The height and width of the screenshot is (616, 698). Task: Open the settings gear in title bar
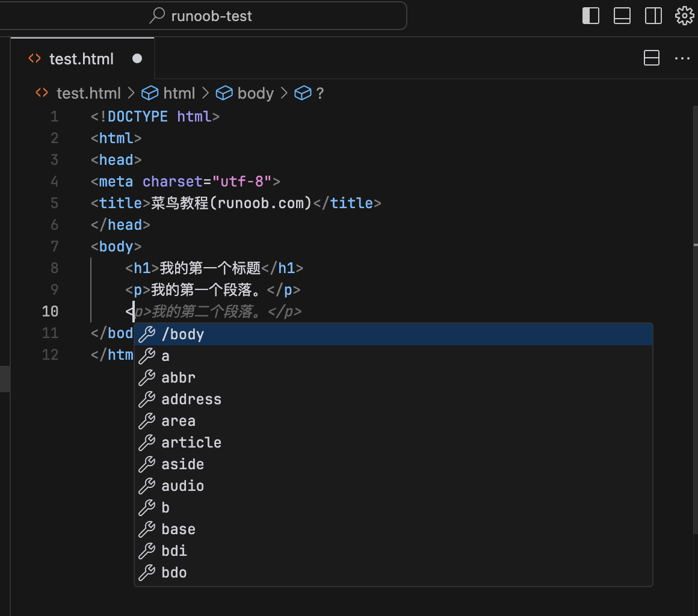pyautogui.click(x=684, y=16)
